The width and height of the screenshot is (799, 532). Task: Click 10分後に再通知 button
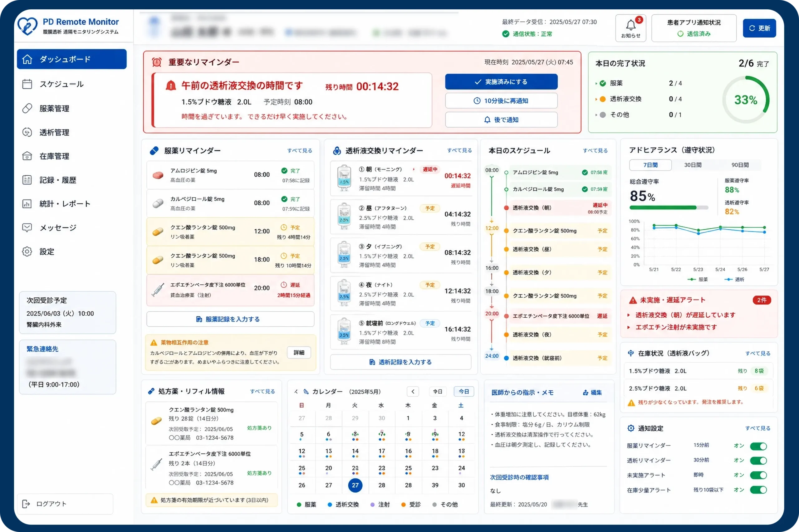[x=501, y=101]
